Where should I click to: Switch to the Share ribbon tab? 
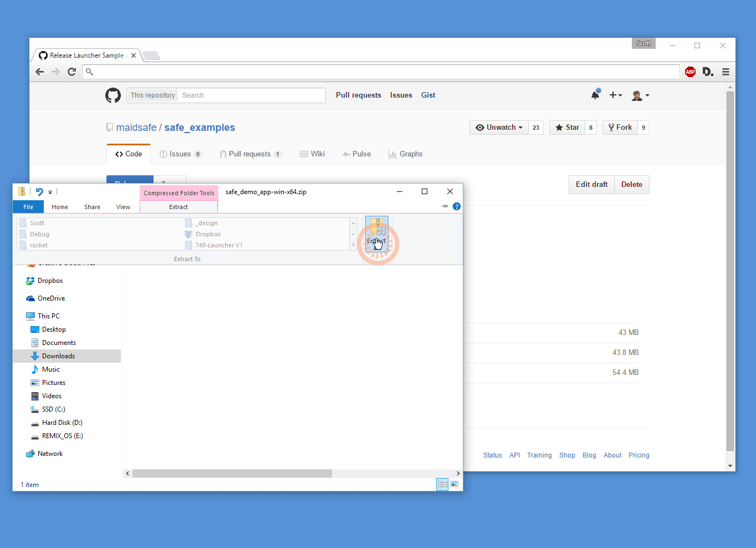pyautogui.click(x=92, y=207)
